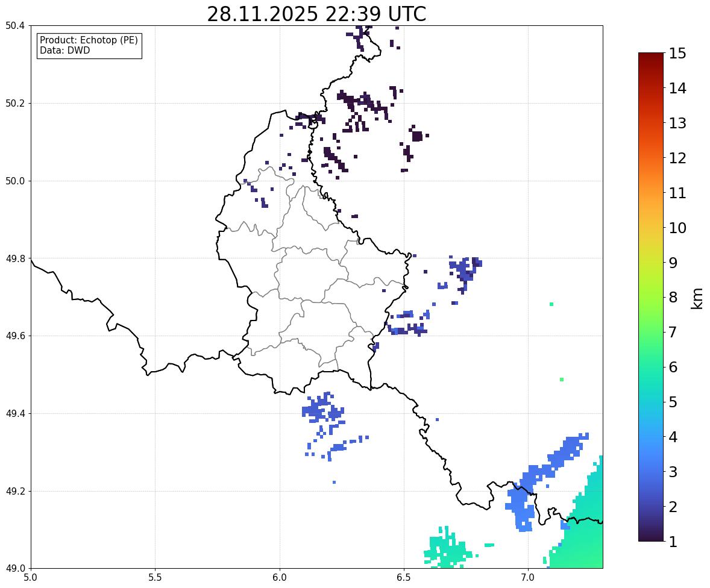Click the 'km' colorbar unit label
Screen dimensions: 710x588
[697, 298]
